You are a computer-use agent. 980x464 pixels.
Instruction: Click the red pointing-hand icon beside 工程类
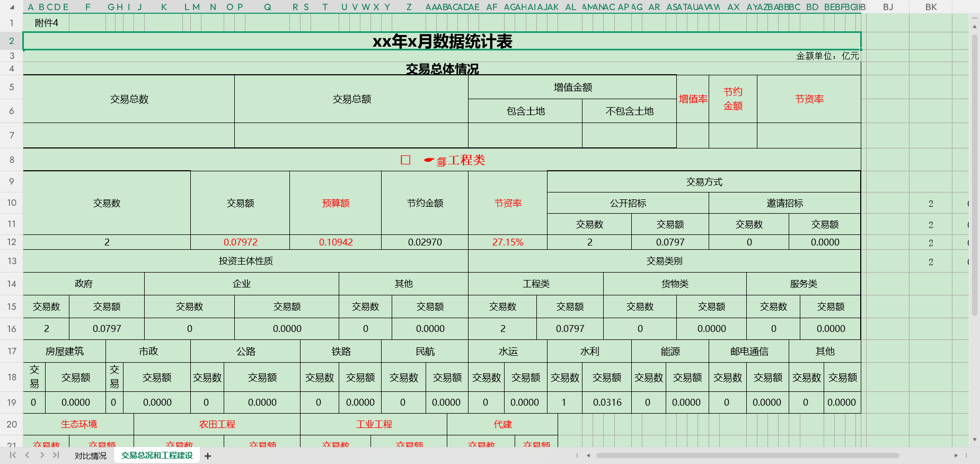click(429, 160)
